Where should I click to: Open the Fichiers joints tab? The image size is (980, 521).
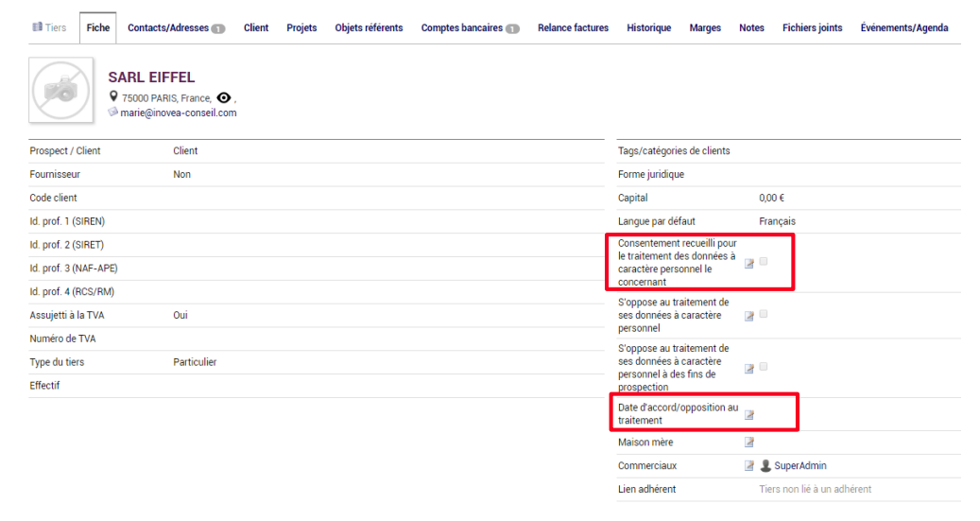pos(812,28)
